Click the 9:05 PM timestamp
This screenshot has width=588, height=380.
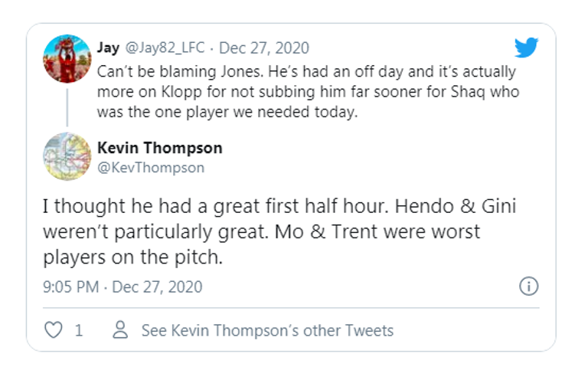point(73,287)
